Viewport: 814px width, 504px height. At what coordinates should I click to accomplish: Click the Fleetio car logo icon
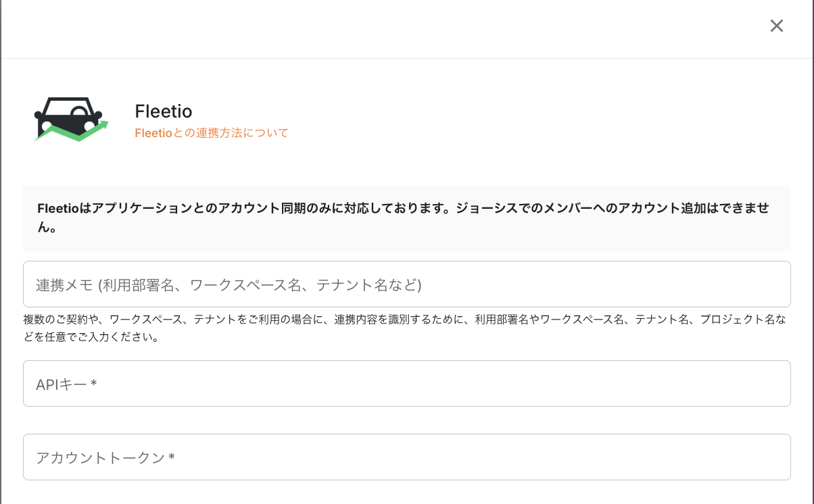coord(71,119)
